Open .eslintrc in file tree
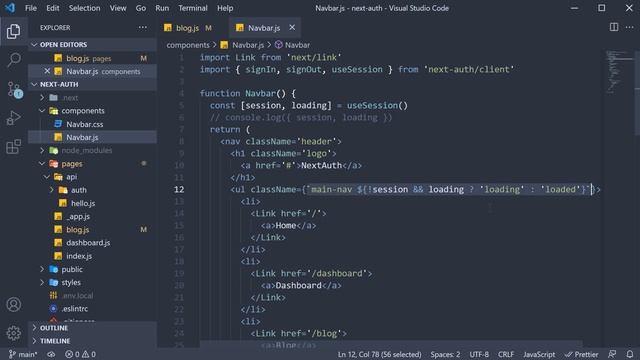This screenshot has height=360, width=640. click(92, 309)
